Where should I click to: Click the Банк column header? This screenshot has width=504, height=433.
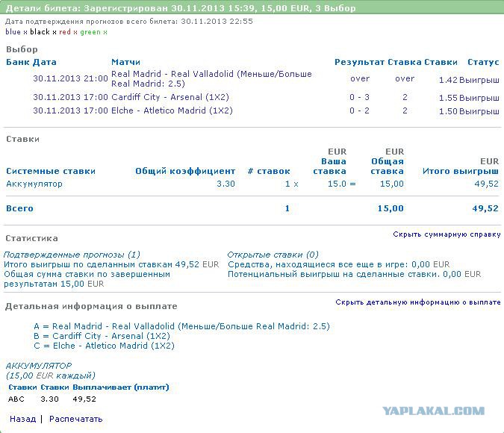[x=18, y=62]
